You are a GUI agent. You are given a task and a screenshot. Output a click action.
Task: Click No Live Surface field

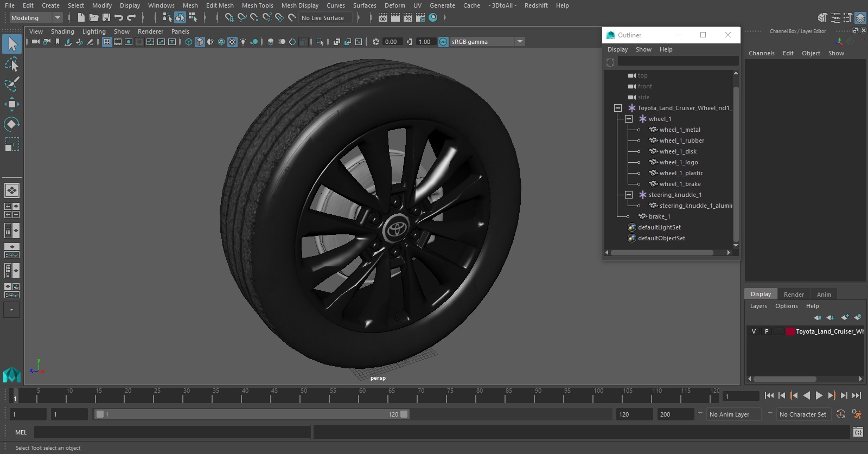(325, 18)
